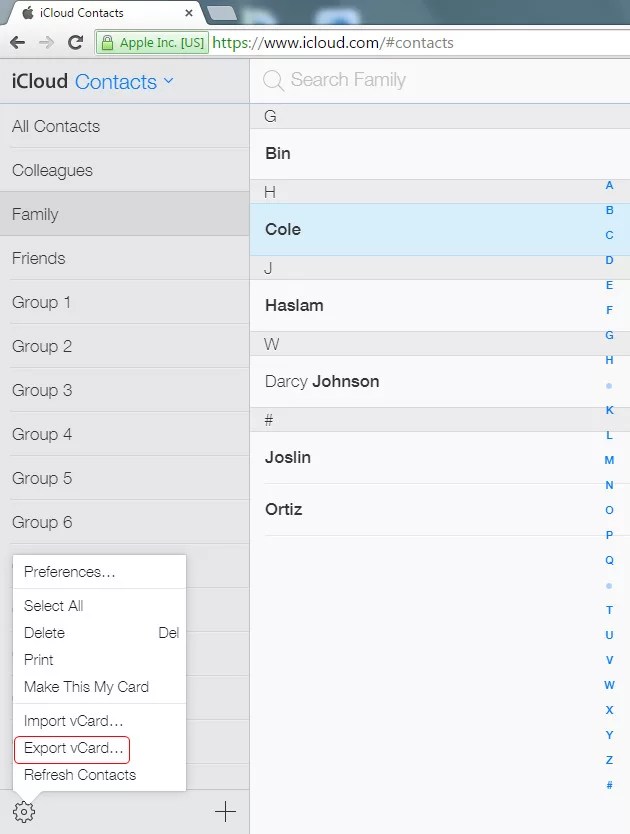Open the contacts settings gear icon

tap(24, 811)
